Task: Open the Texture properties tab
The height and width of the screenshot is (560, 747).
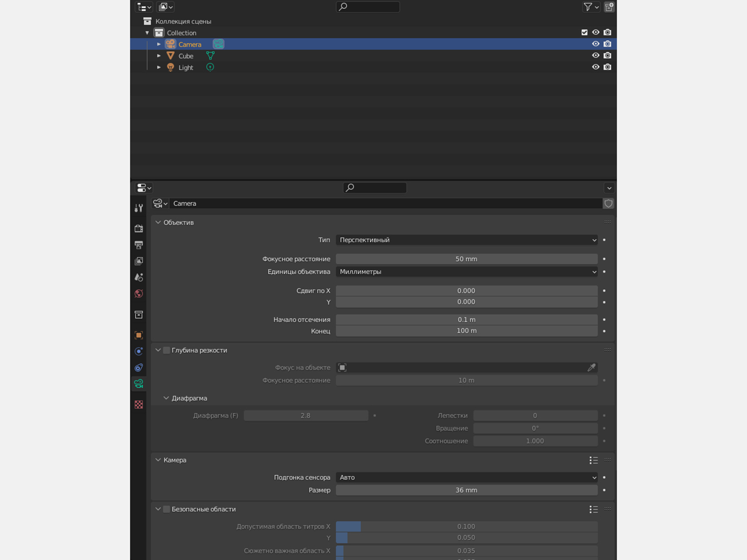Action: [x=139, y=404]
